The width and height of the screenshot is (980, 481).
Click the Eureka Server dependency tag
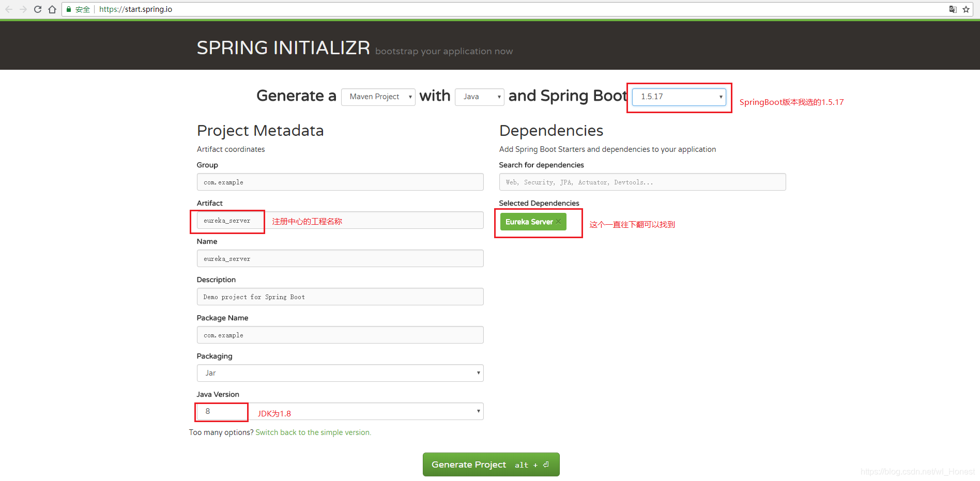pos(533,222)
